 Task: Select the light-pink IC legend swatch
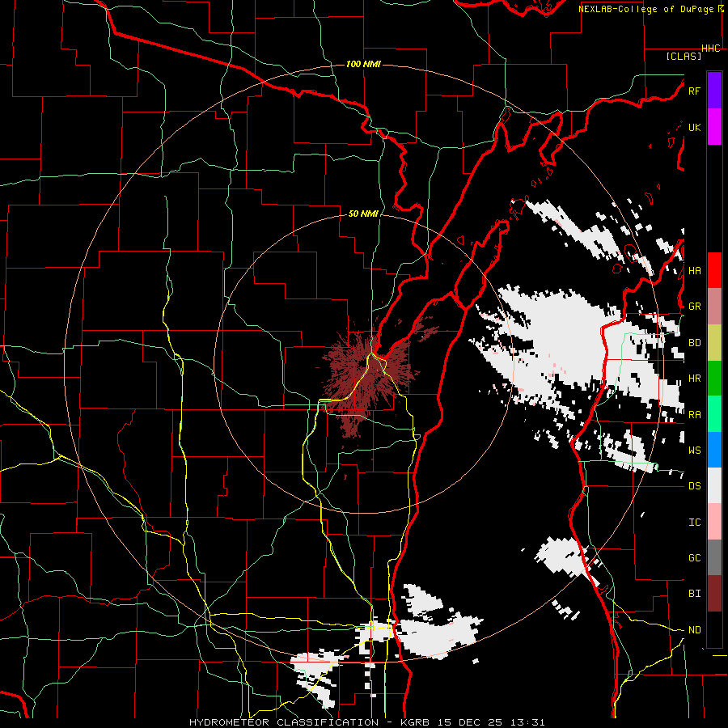point(714,522)
